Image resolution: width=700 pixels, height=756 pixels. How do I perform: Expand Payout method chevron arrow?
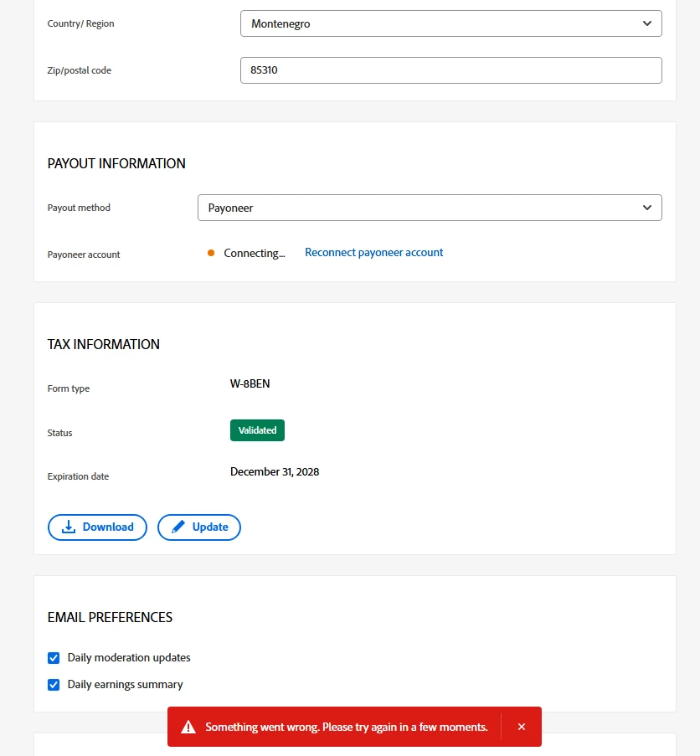[647, 208]
